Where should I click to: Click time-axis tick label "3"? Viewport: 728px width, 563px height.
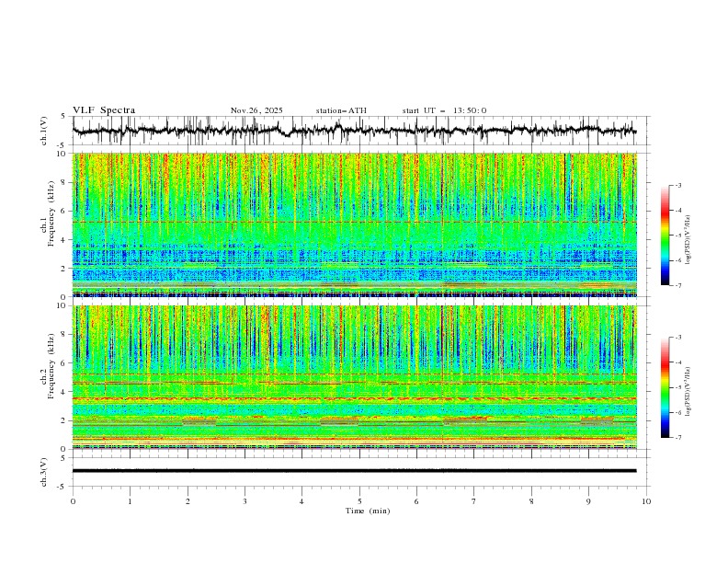245,501
